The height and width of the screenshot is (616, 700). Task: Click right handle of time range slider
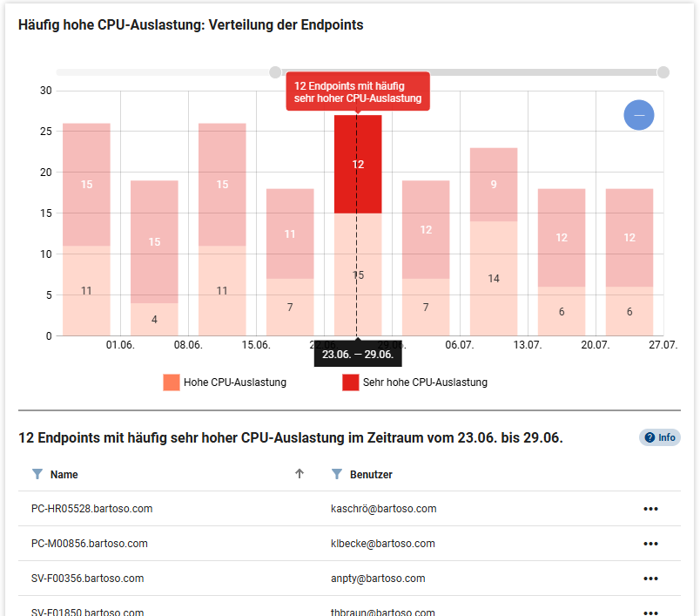pyautogui.click(x=663, y=72)
